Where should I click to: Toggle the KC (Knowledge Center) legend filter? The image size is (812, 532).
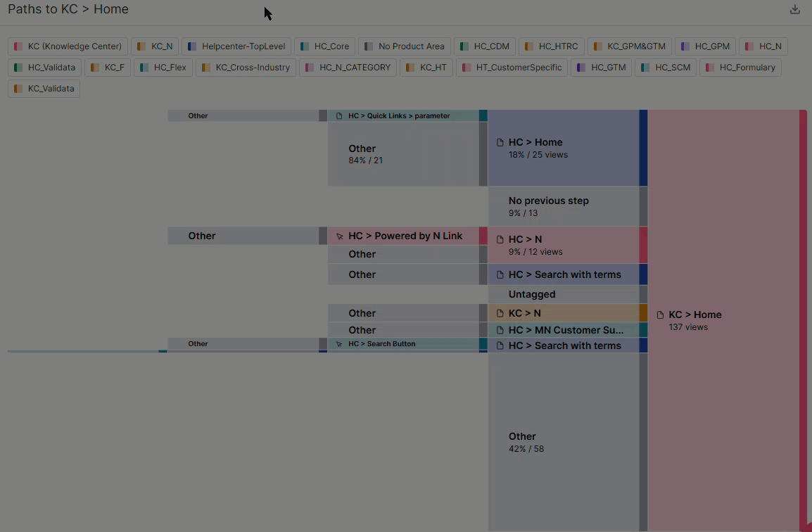coord(68,46)
